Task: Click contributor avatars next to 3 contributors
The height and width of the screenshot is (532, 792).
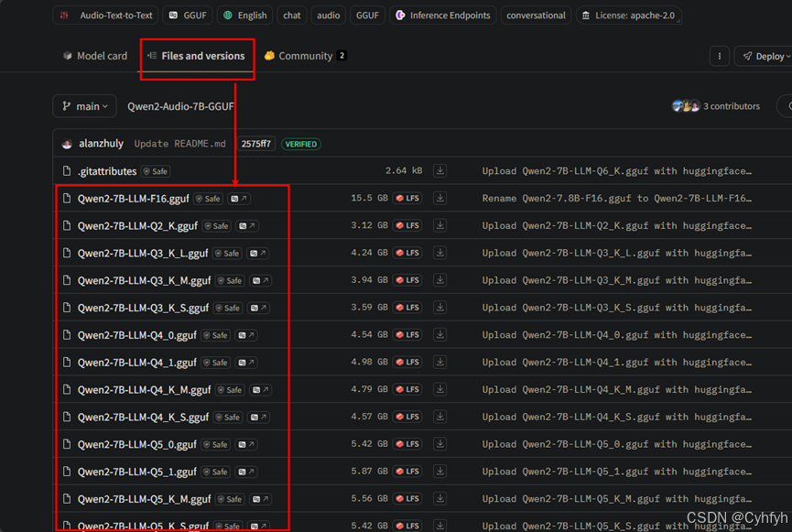Action: [686, 106]
